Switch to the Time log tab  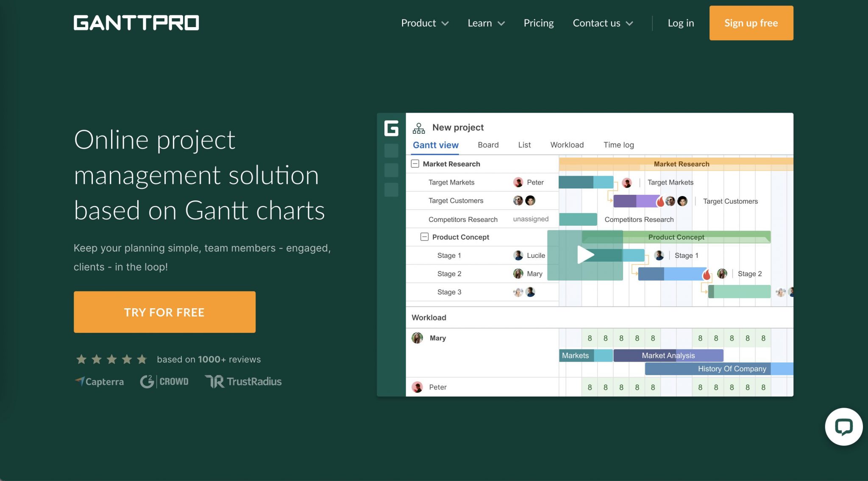pyautogui.click(x=619, y=145)
